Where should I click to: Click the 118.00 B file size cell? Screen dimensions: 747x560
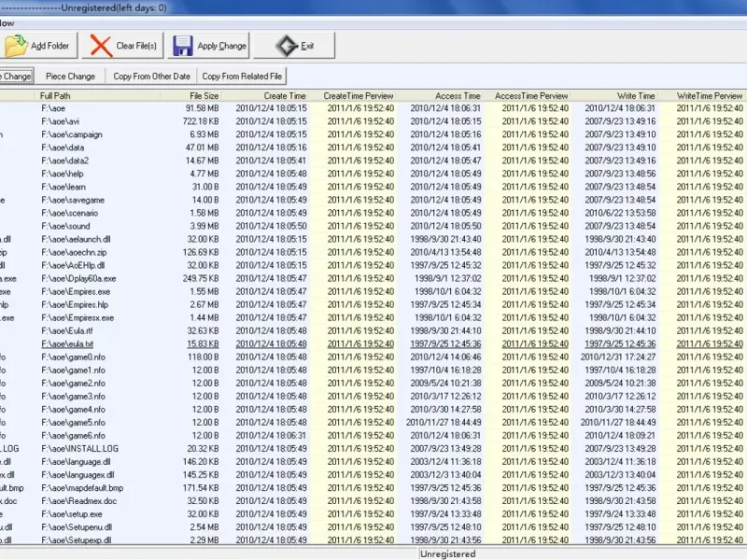click(x=203, y=357)
